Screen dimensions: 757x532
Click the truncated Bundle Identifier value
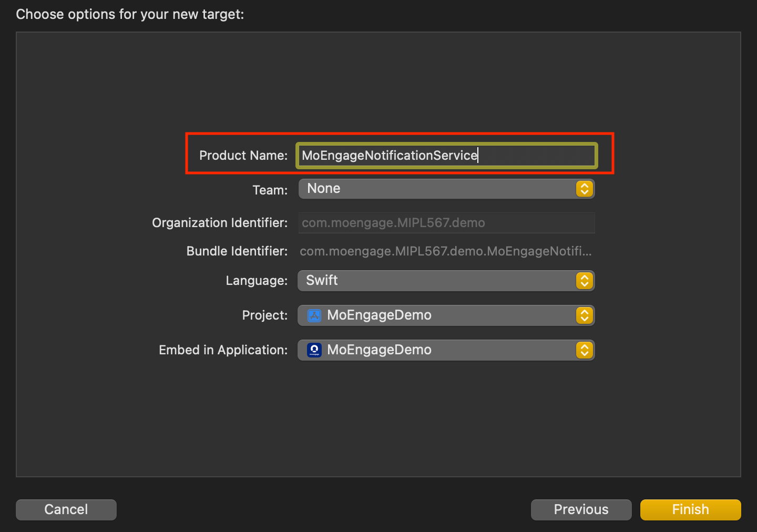click(445, 251)
